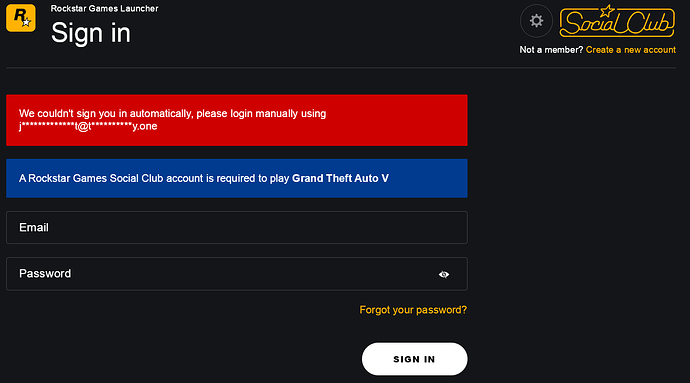Open settings with the gear icon
This screenshot has width=690, height=383.
(536, 21)
